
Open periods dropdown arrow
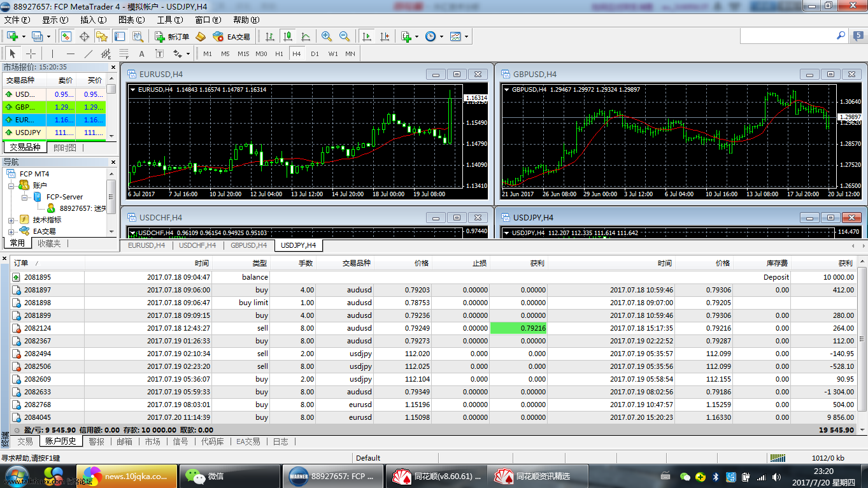[x=441, y=36]
